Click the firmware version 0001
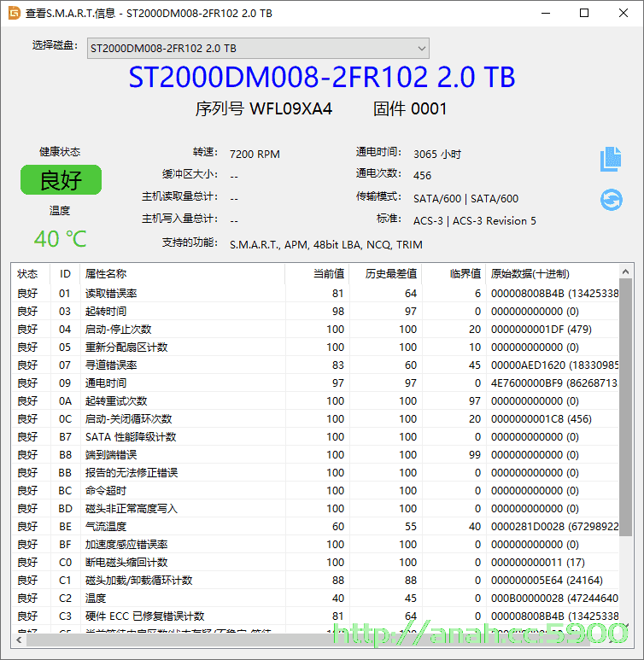The height and width of the screenshot is (660, 644). [429, 108]
